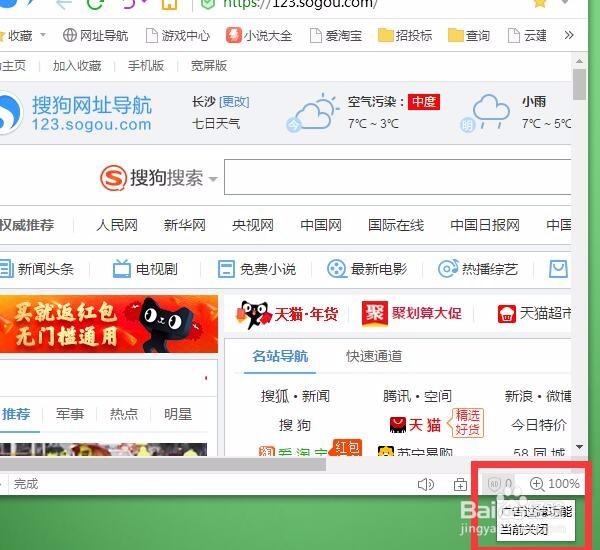Screen dimensions: 600x550
Task: Click tomorrow's 小雨 rain cloud icon
Action: (486, 112)
